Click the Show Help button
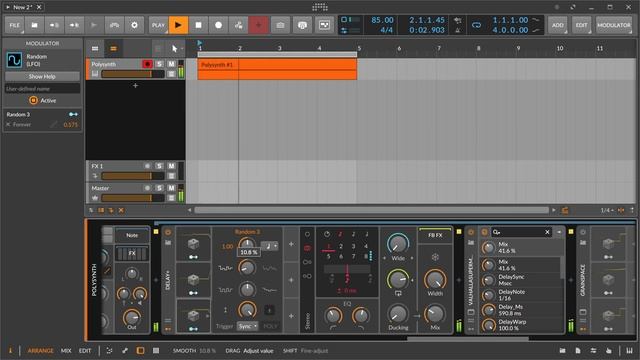640x360 pixels. (42, 77)
